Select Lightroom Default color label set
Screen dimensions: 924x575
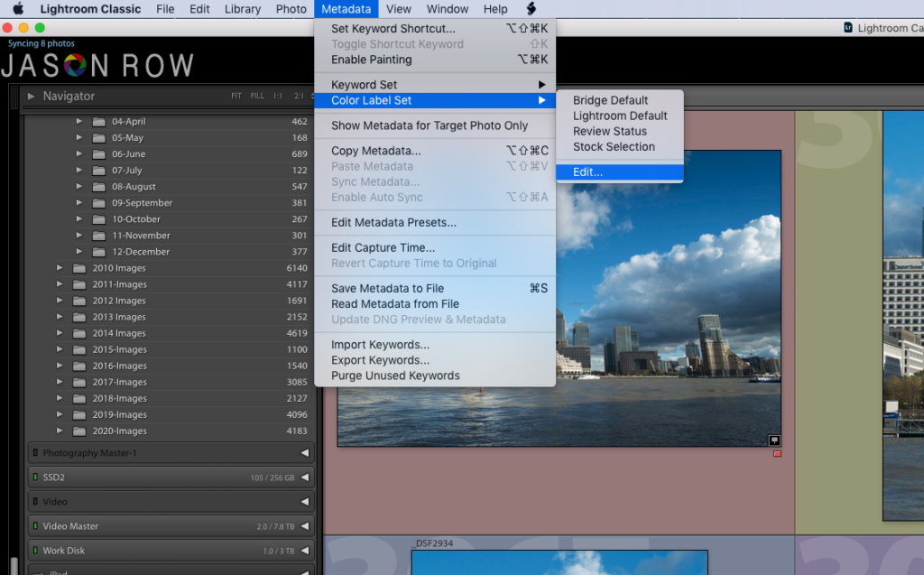(620, 116)
